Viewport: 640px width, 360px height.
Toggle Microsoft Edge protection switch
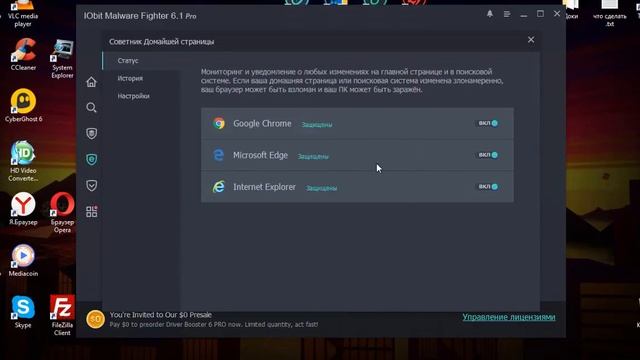(488, 155)
